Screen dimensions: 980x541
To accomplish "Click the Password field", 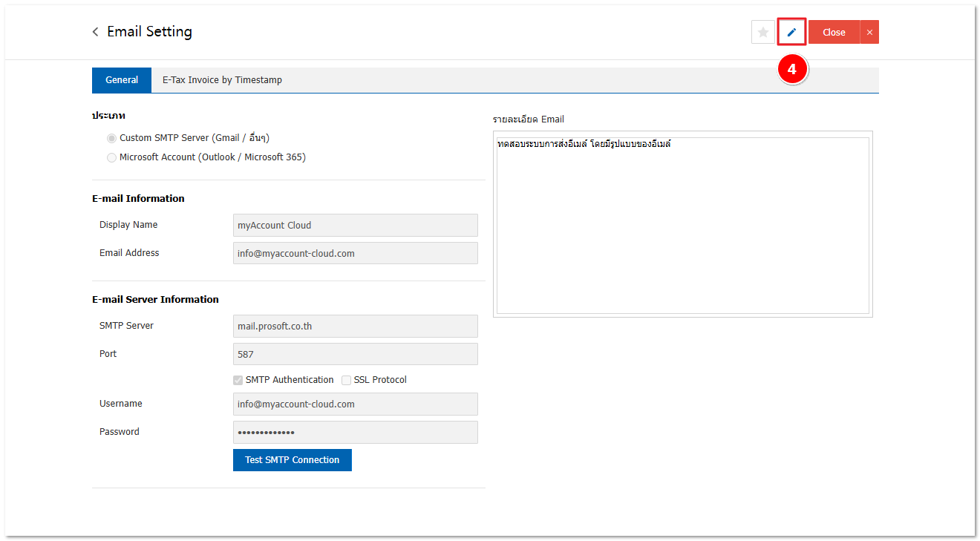I will point(355,433).
